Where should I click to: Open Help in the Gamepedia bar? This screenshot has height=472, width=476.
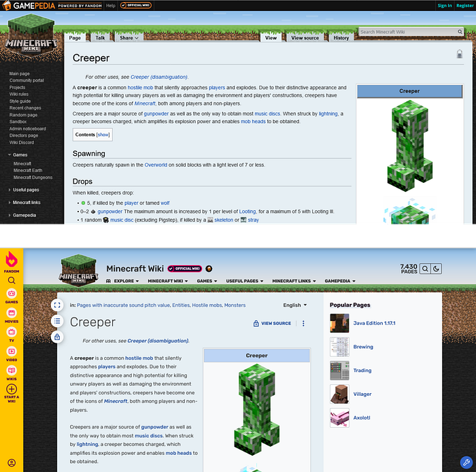[111, 5]
